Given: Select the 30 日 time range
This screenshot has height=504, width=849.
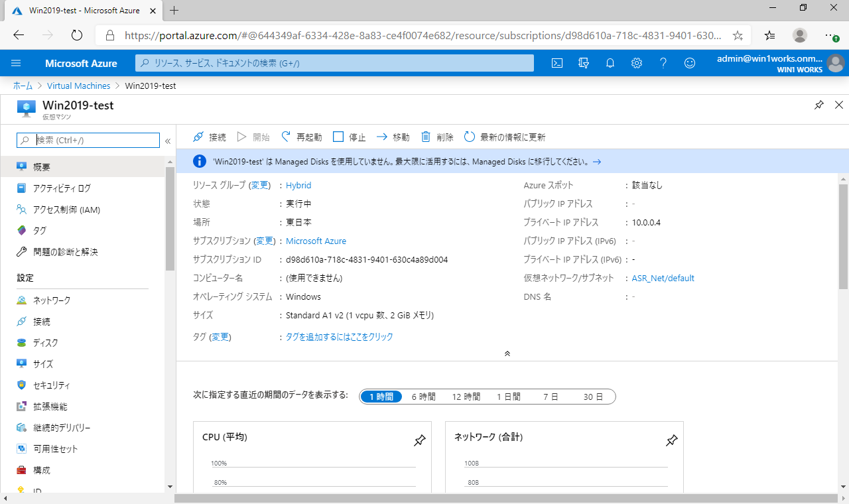Looking at the screenshot, I should (x=593, y=397).
